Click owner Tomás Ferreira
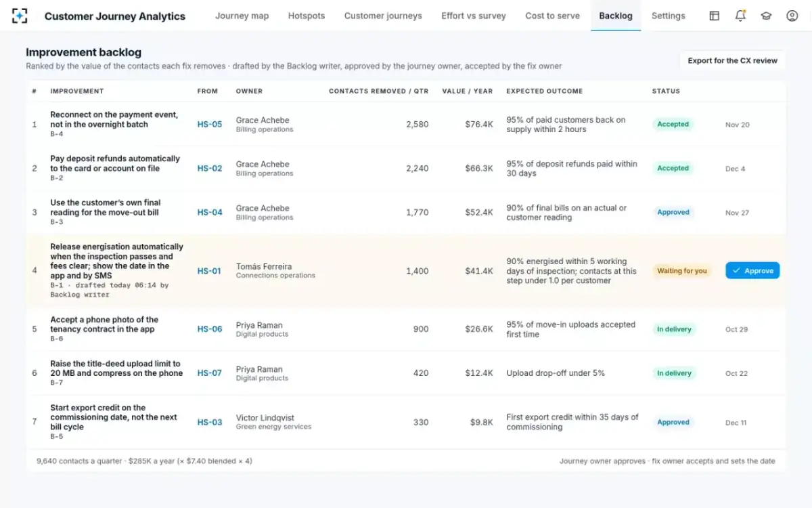This screenshot has width=812, height=508. 264,266
